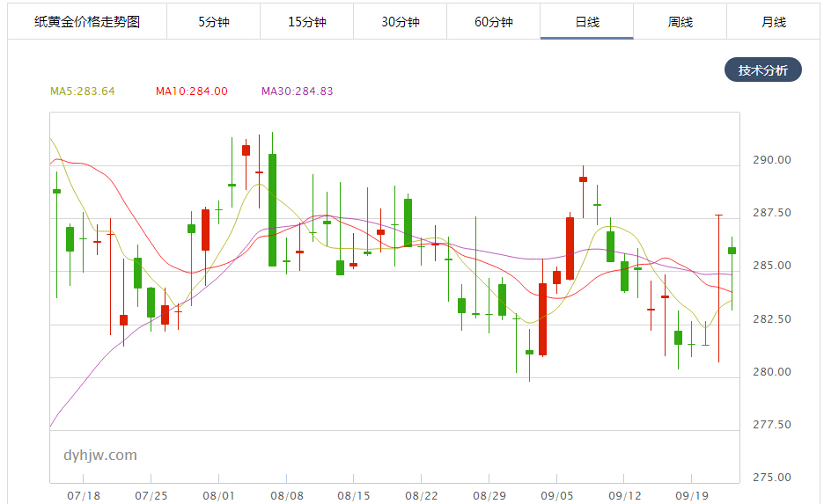
Task: Switch to the 15分钟 chart tab
Action: pos(307,21)
